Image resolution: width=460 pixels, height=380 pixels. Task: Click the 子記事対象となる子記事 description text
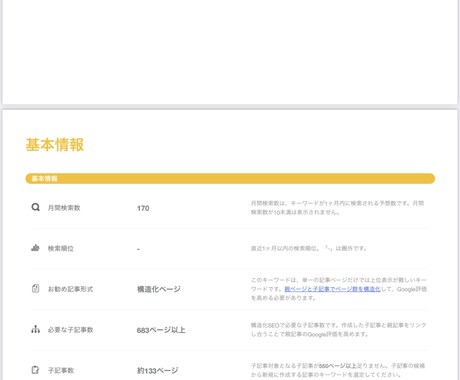(x=338, y=370)
